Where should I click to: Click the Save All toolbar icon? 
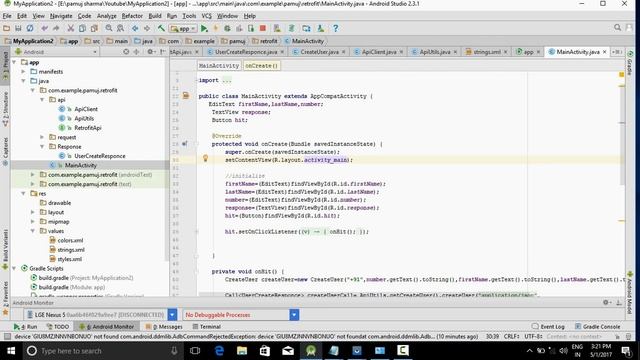[x=18, y=28]
